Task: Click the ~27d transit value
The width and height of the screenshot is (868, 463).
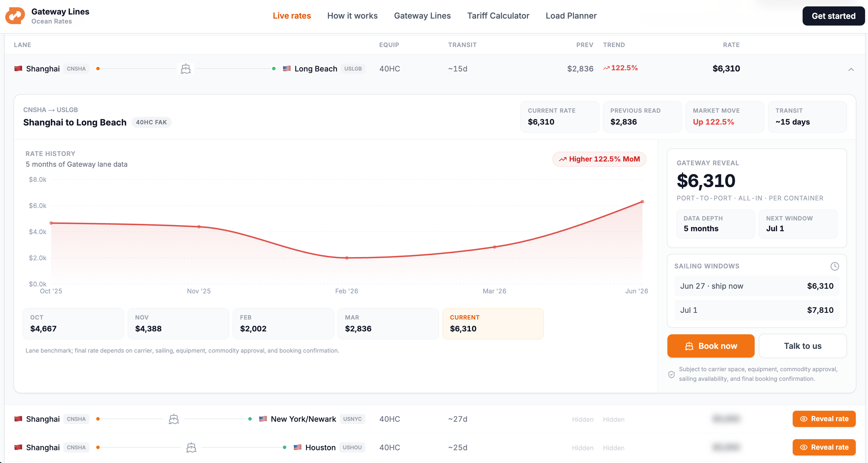Action: 458,419
